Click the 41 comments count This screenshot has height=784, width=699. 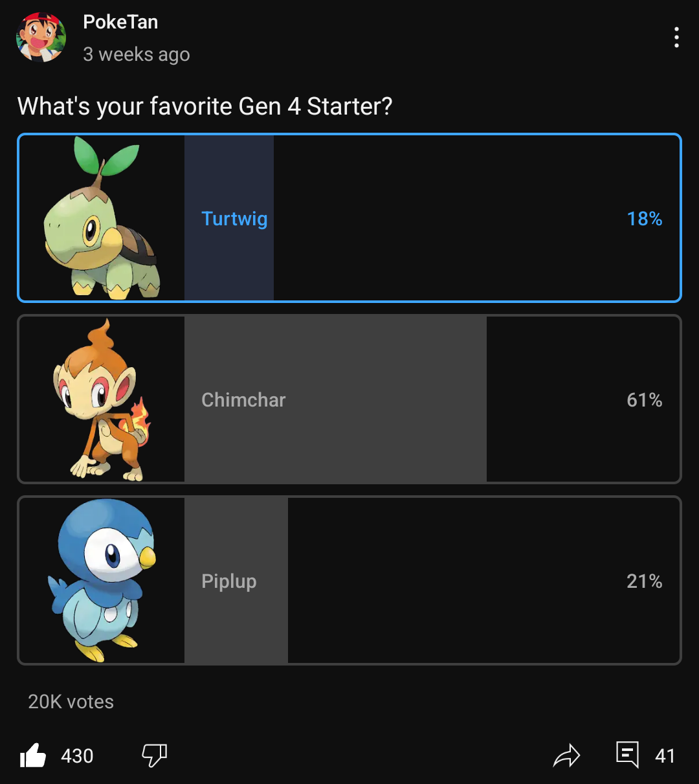point(665,756)
